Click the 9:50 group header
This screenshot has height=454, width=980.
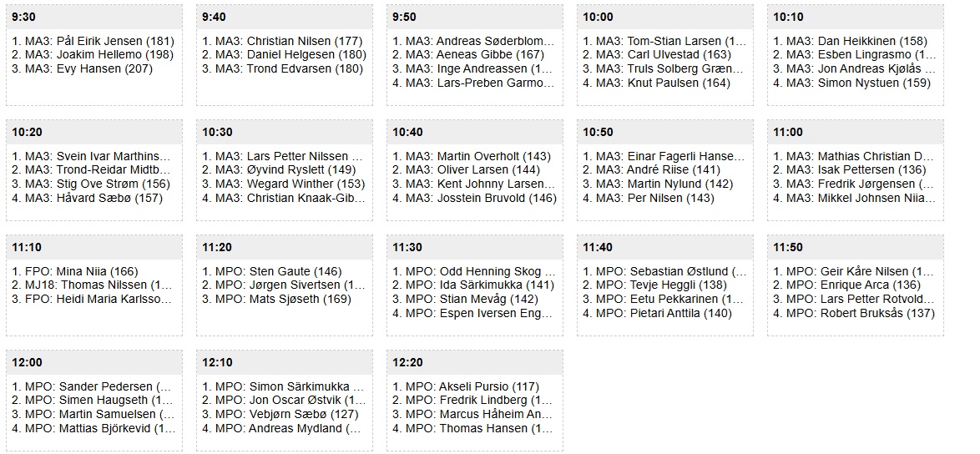coord(474,17)
